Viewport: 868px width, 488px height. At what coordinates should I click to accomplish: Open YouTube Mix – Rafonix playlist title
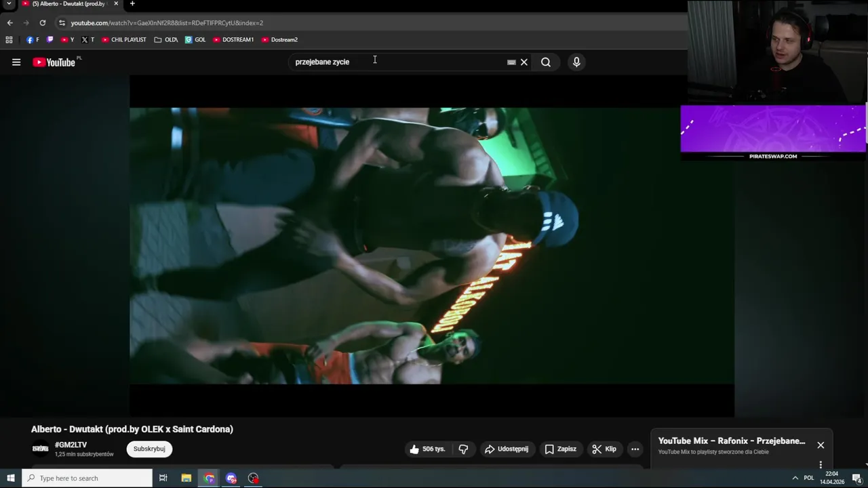pos(732,441)
